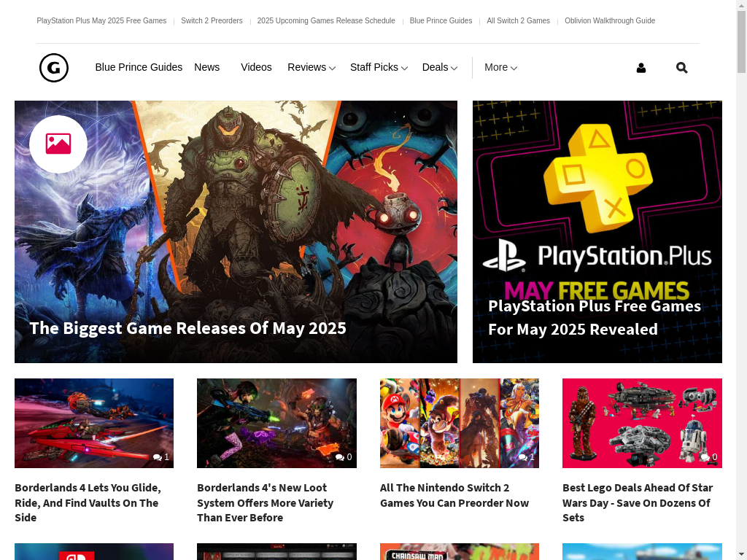
Task: Open Blue Prince Guides in main navigation
Action: 139,68
